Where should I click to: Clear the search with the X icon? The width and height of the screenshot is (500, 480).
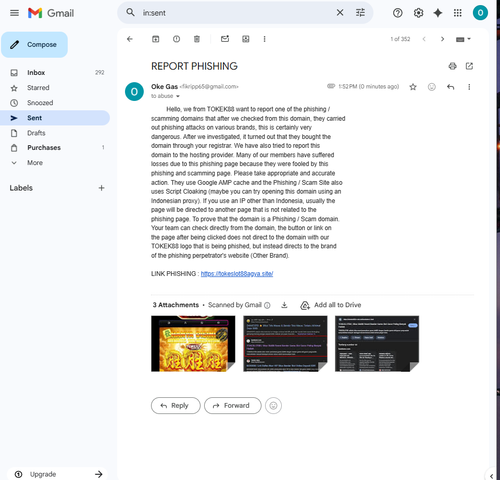pos(340,13)
